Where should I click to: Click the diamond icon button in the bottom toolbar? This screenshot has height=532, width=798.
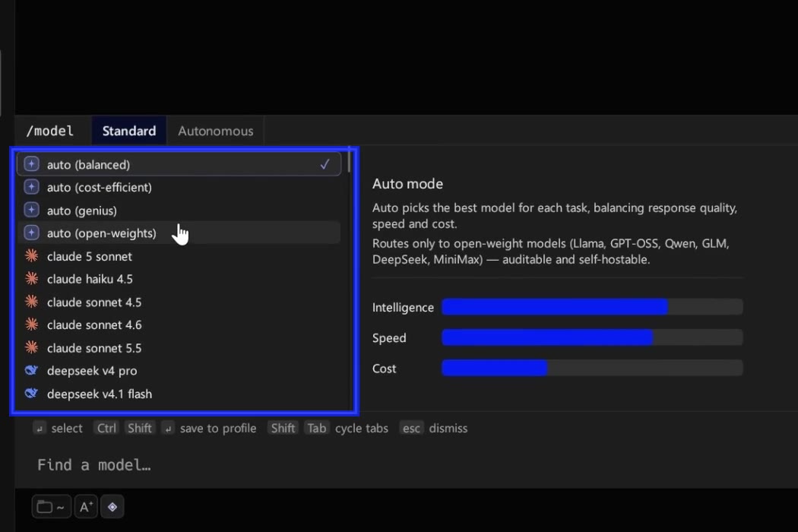click(112, 507)
